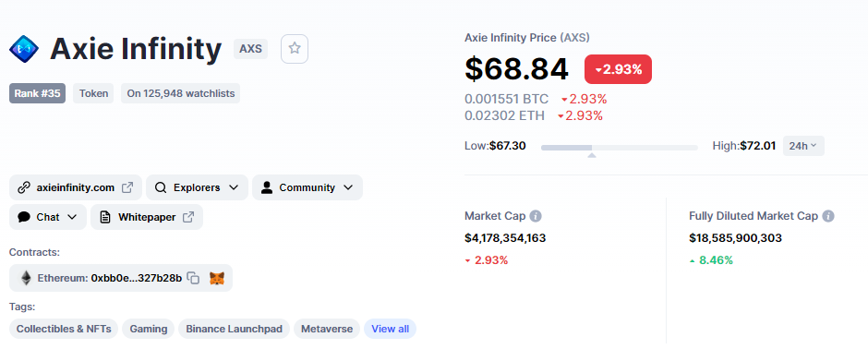Open Fully Diluted Market Cap info icon

828,216
